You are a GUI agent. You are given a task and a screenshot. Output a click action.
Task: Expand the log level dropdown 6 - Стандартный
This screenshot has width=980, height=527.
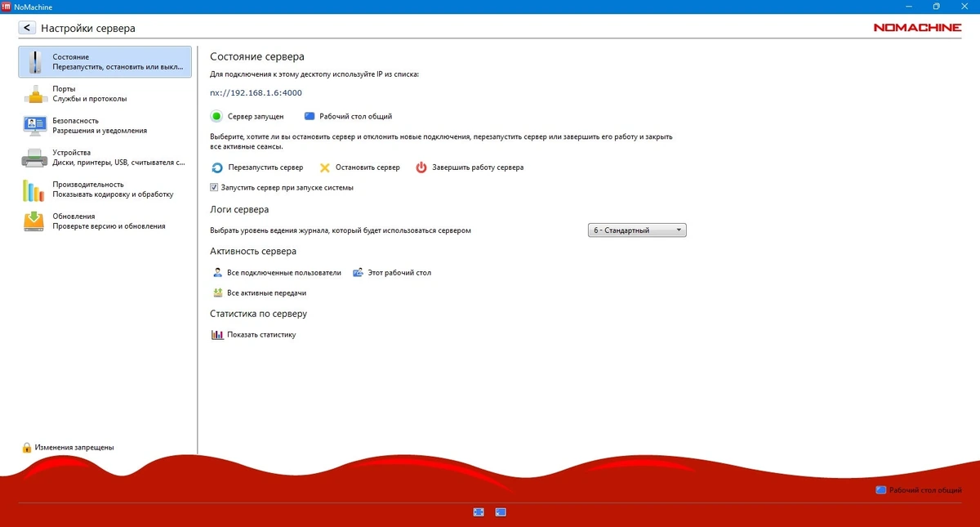pos(637,230)
